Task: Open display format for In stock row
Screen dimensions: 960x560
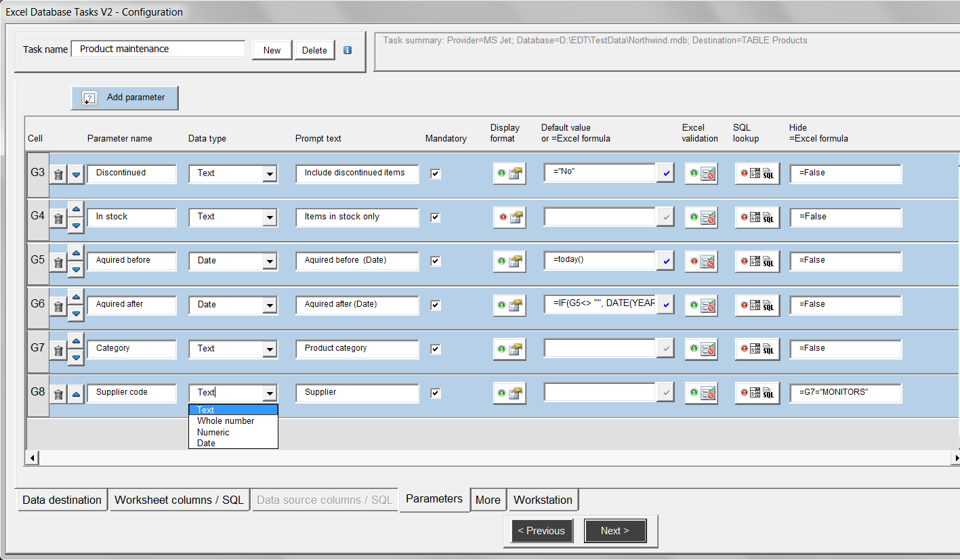Action: tap(509, 218)
